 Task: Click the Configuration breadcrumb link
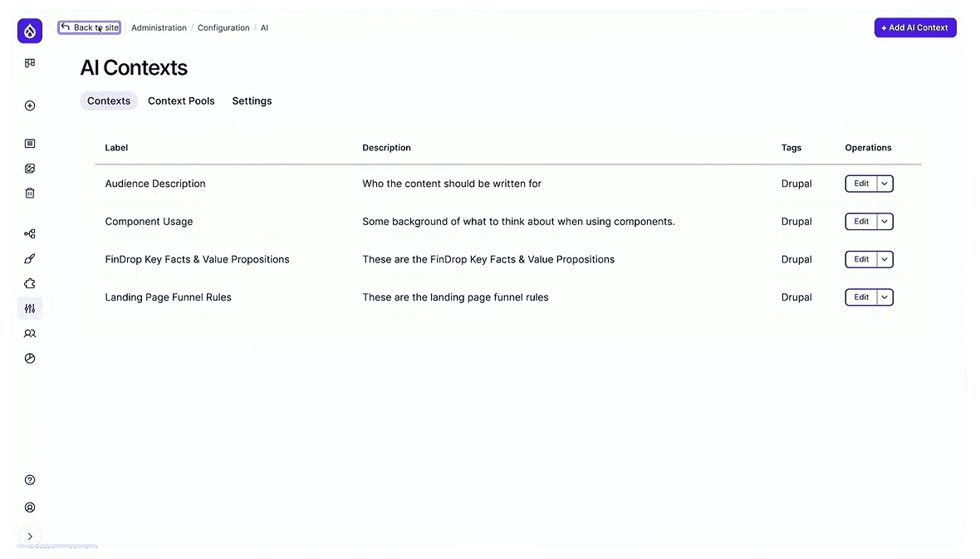(x=223, y=27)
